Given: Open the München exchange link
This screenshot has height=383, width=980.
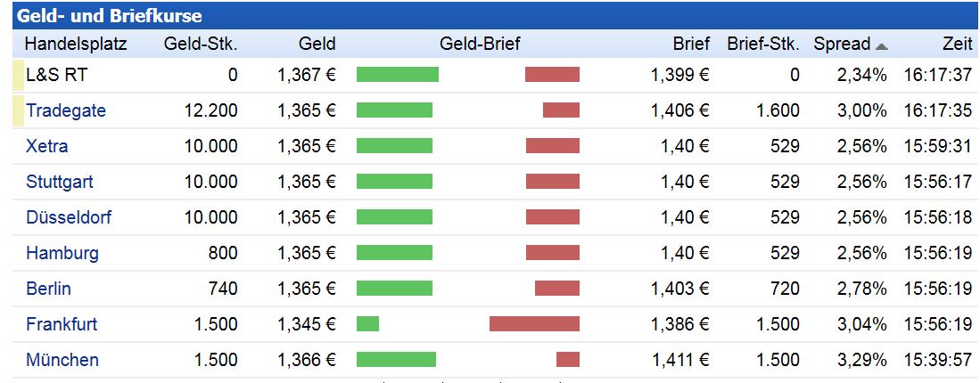Looking at the screenshot, I should point(62,361).
